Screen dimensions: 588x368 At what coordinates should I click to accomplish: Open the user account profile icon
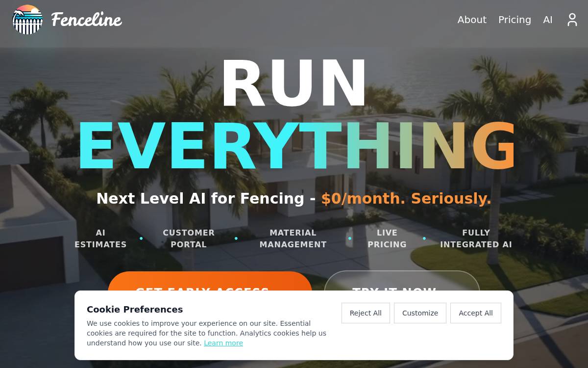[572, 20]
